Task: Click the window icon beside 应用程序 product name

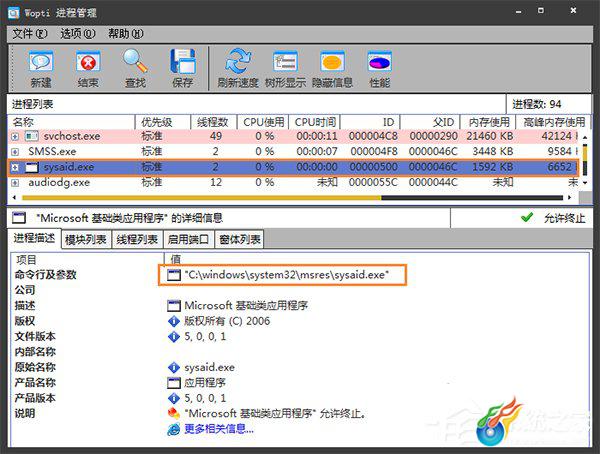Action: [174, 383]
